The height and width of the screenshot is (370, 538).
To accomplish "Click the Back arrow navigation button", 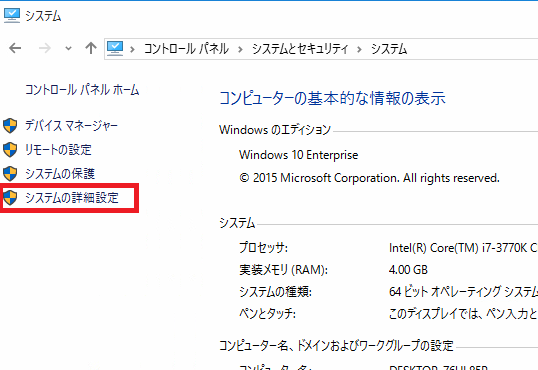I will click(15, 48).
